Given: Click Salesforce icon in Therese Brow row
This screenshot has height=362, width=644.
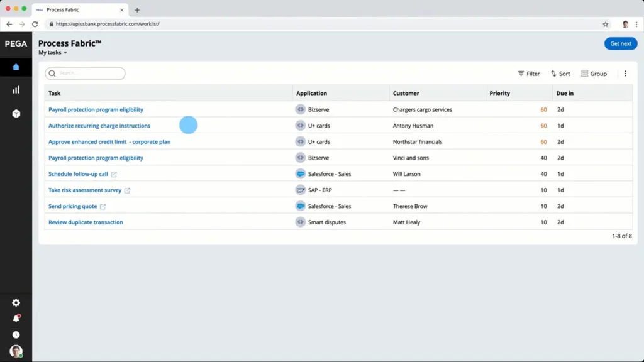Looking at the screenshot, I should click(x=301, y=206).
